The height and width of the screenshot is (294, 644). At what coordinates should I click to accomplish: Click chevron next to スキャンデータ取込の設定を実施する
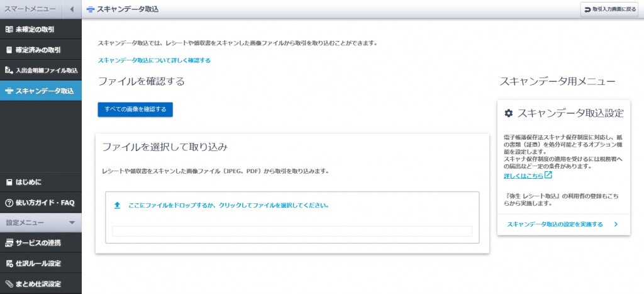click(x=616, y=224)
